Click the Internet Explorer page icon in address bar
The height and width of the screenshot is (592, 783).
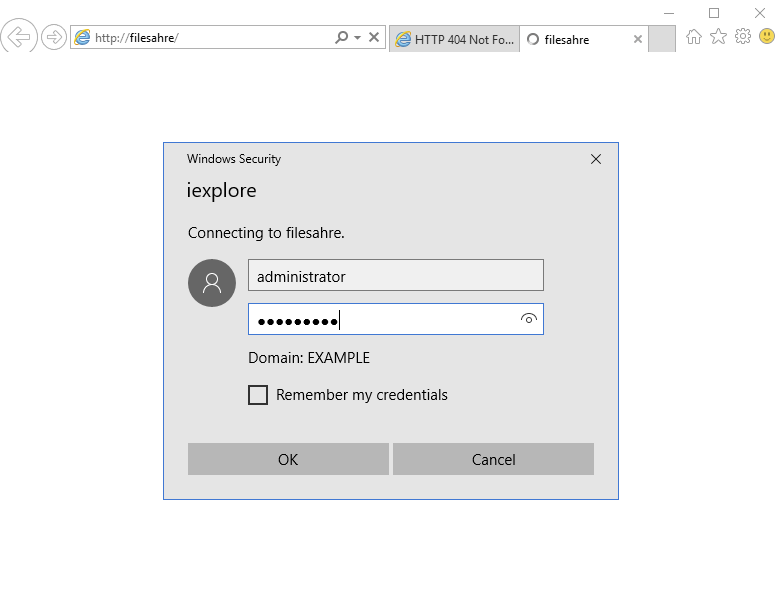click(82, 37)
